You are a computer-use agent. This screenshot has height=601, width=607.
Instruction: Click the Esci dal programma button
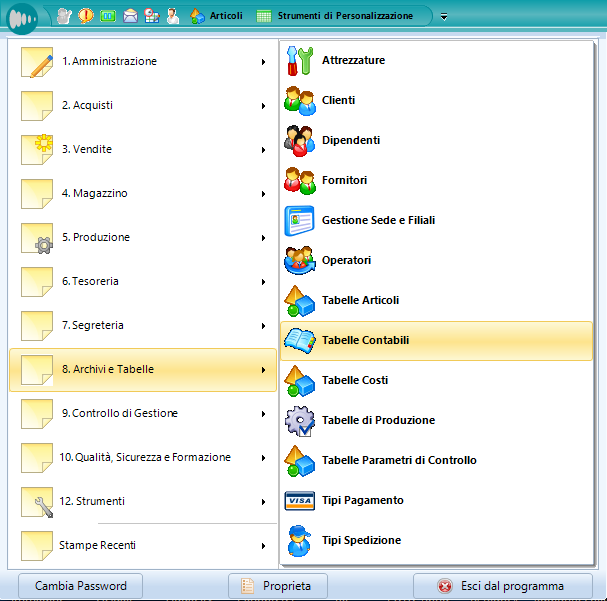pos(502,586)
